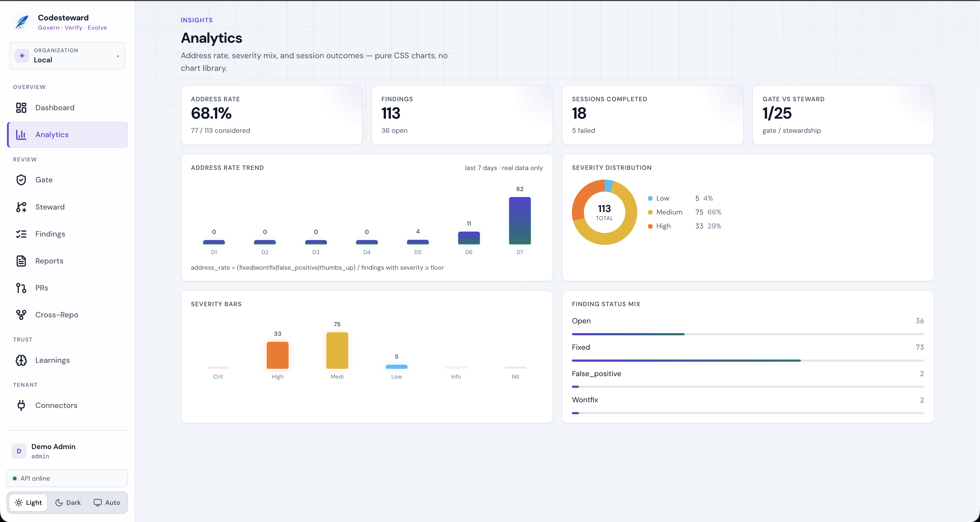Click the Gate shield icon
The image size is (980, 522).
21,180
